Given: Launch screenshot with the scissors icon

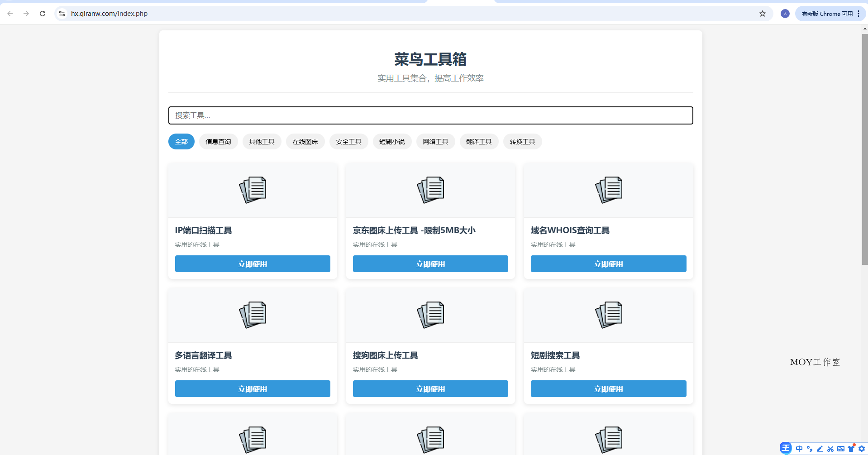Looking at the screenshot, I should click(x=830, y=449).
